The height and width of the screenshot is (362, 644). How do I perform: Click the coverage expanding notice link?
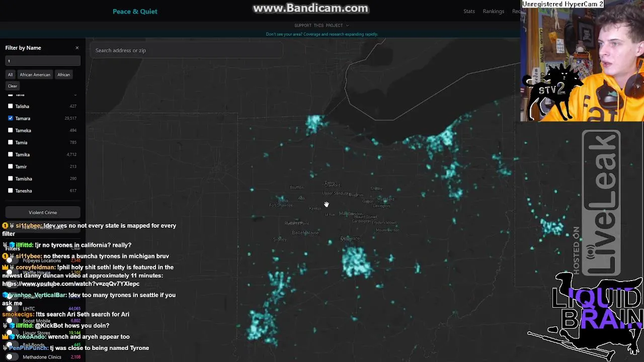(x=322, y=34)
